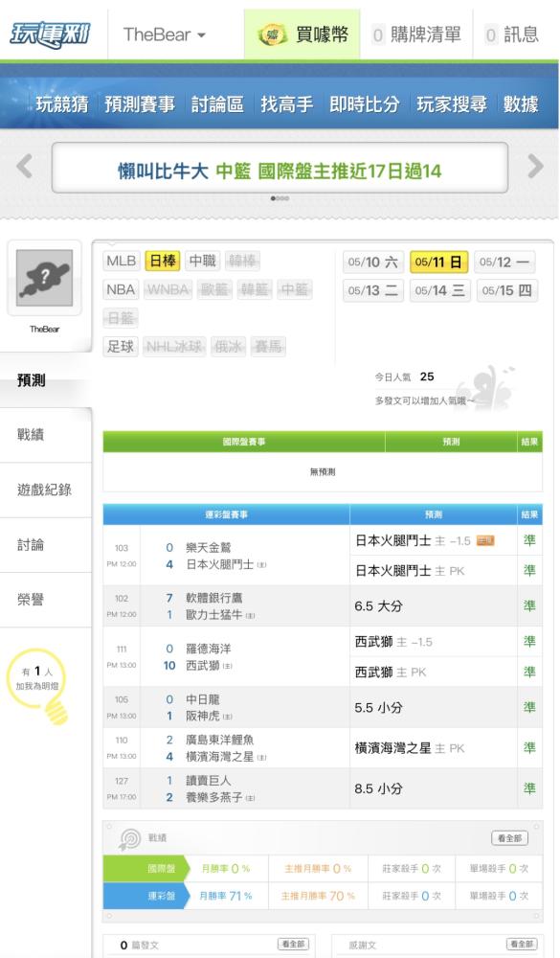
Task: Open 玩家搜尋 player search
Action: (x=451, y=103)
